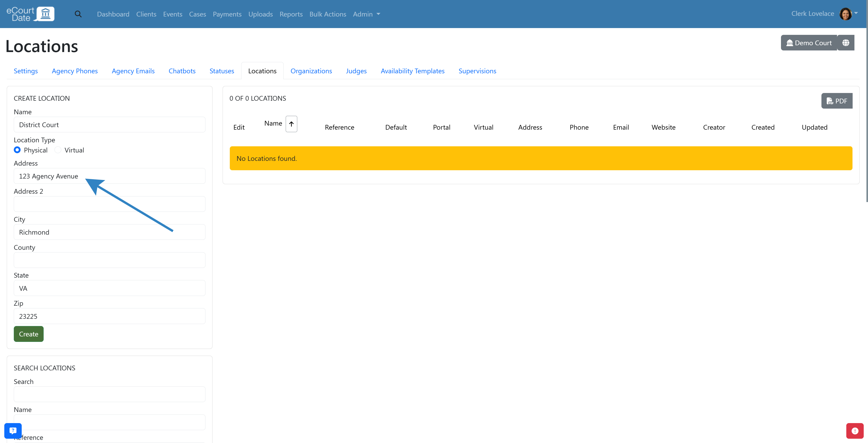The height and width of the screenshot is (443, 868).
Task: Click the Created column header
Action: [763, 127]
